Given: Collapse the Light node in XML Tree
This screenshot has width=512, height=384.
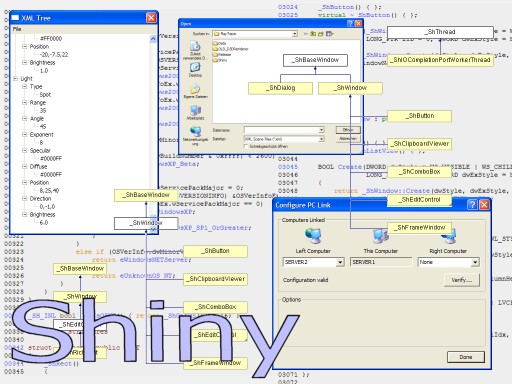Looking at the screenshot, I should click(x=15, y=79).
